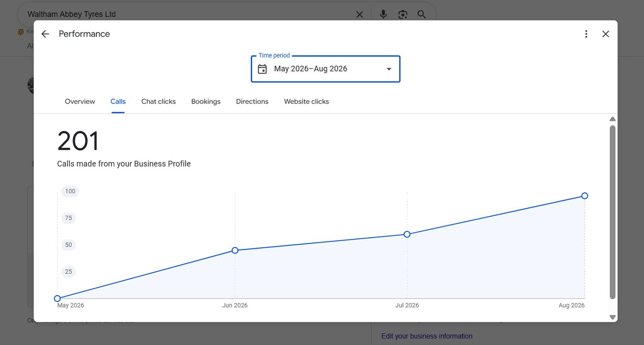The height and width of the screenshot is (345, 644).
Task: Click the vertical scrollbar thumb
Action: point(613,212)
